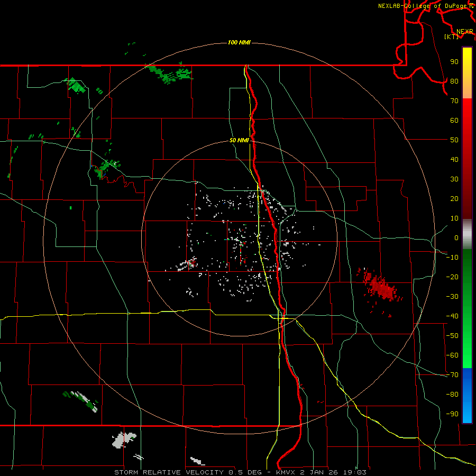Click the 80 value on the velocity scale

[454, 81]
